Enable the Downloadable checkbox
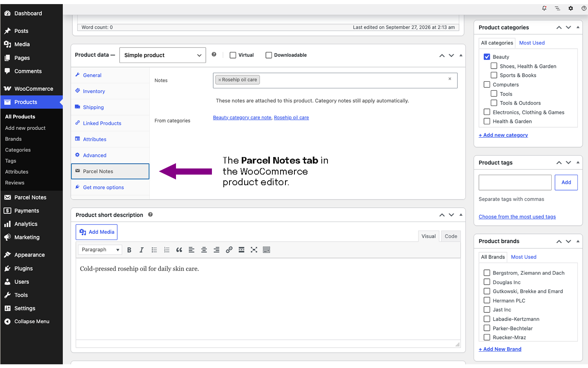The image size is (588, 368). [269, 55]
